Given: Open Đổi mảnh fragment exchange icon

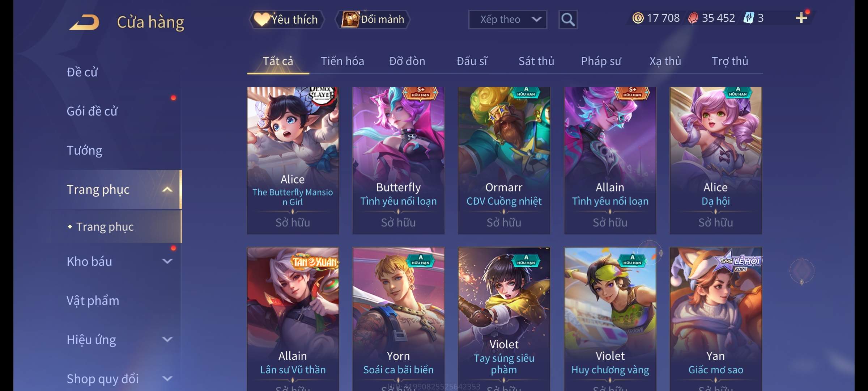Looking at the screenshot, I should point(373,20).
